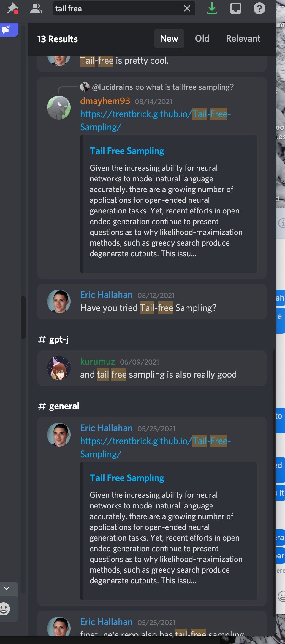Open the general channel header
This screenshot has width=285, height=644.
pos(64,406)
